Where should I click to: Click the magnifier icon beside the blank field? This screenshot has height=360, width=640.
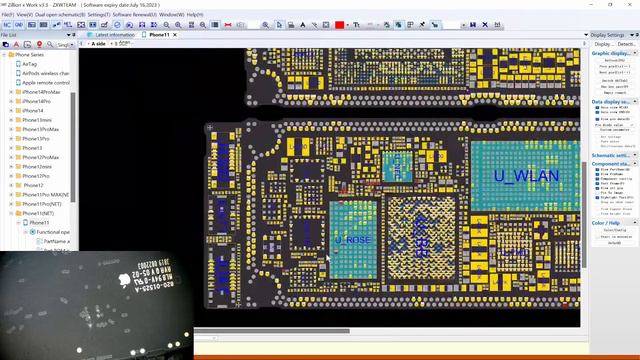pyautogui.click(x=265, y=25)
